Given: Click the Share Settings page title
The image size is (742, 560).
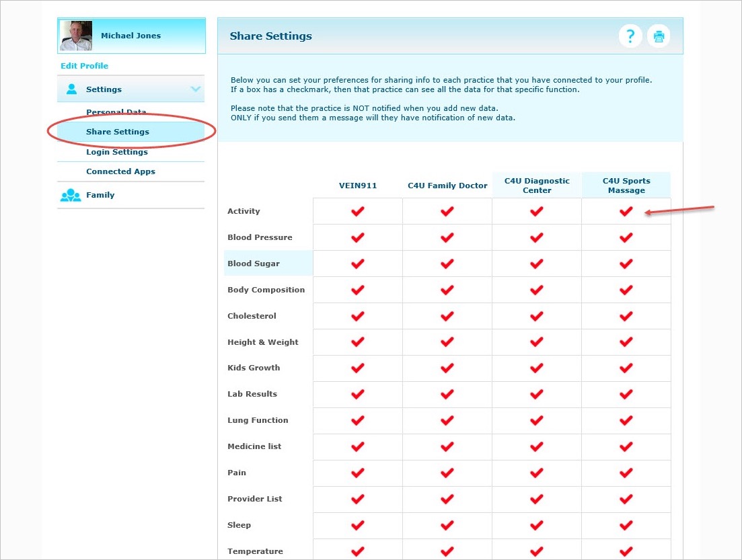Looking at the screenshot, I should [x=270, y=36].
